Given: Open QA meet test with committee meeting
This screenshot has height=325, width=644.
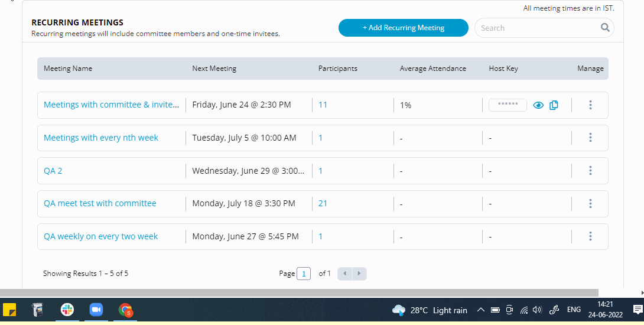Looking at the screenshot, I should (x=100, y=203).
